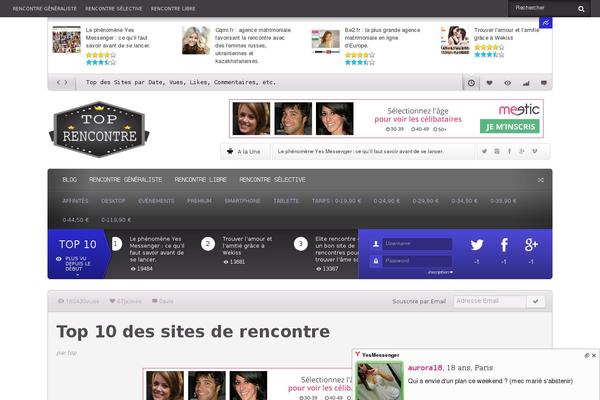600x400 pixels.
Task: Open Rencontre Sélective in top dark bar
Action: tap(114, 8)
